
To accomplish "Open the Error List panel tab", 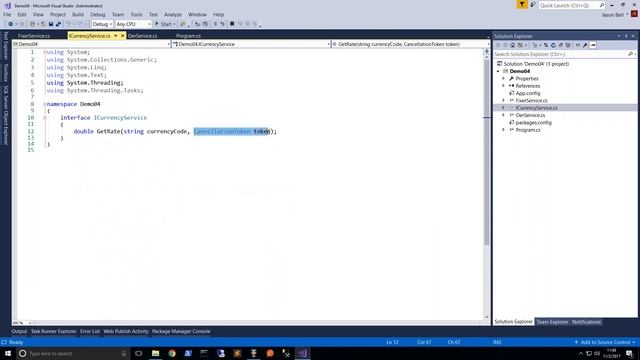I will tap(90, 331).
